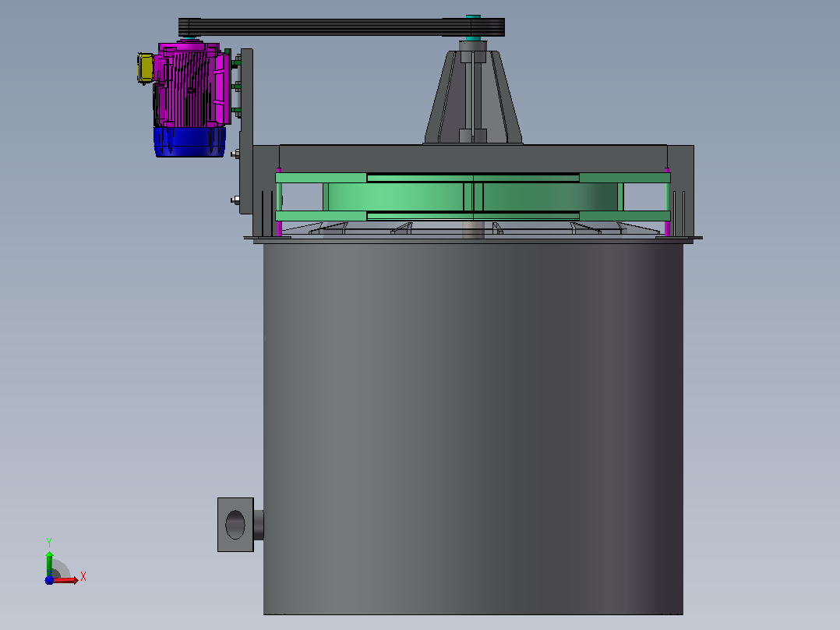Image resolution: width=840 pixels, height=630 pixels.
Task: Select the vertical motor mounting plate
Action: tap(246, 131)
